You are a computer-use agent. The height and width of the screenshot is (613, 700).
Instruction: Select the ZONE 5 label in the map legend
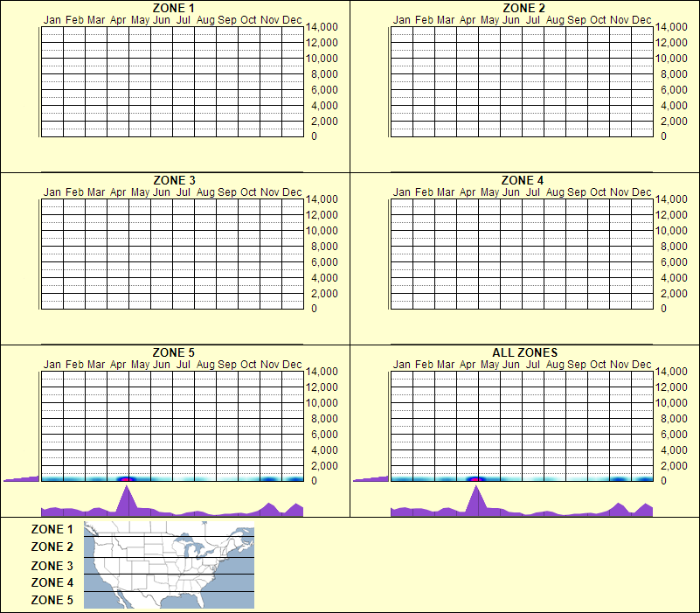(x=52, y=600)
